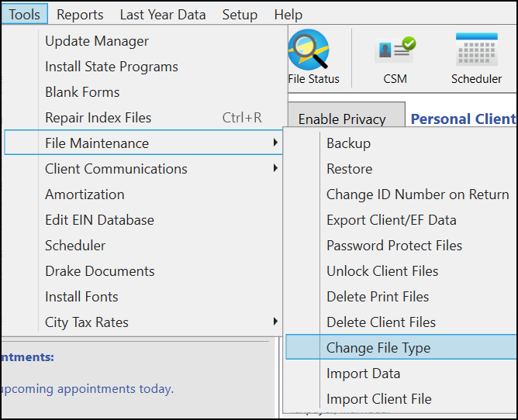Open the Help menu
Viewport: 518px width, 420px height.
coord(288,15)
